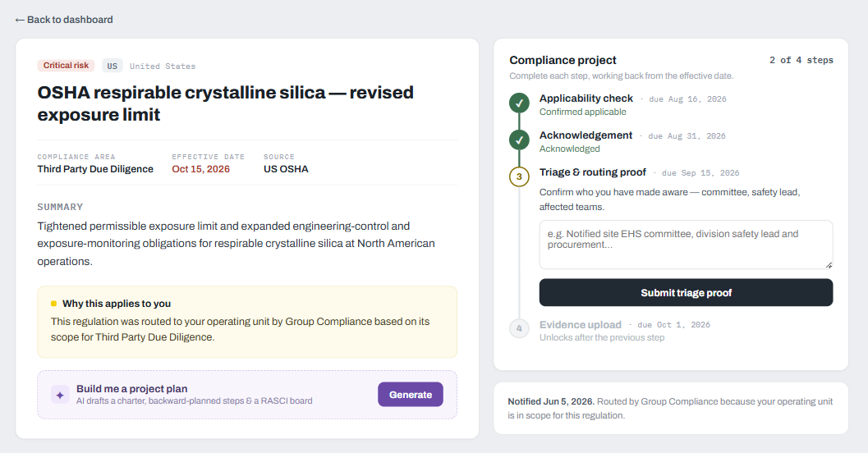Click the text area resize handle
The height and width of the screenshot is (453, 868).
coord(829,265)
